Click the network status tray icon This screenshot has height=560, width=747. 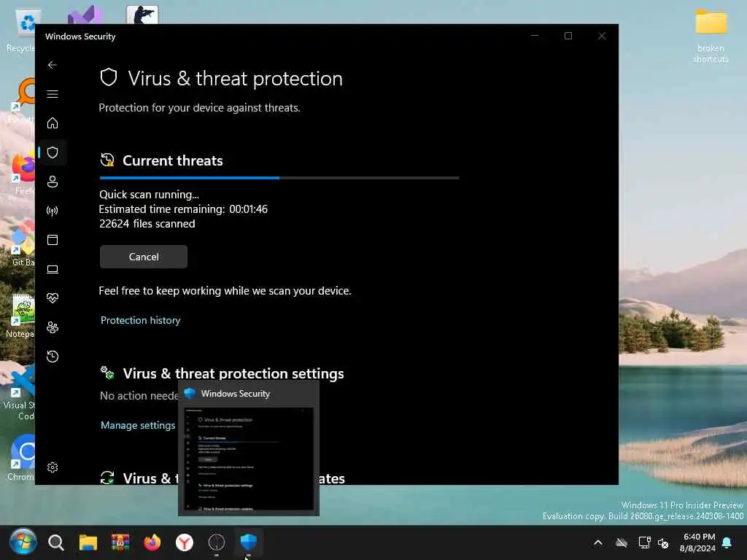coord(644,542)
